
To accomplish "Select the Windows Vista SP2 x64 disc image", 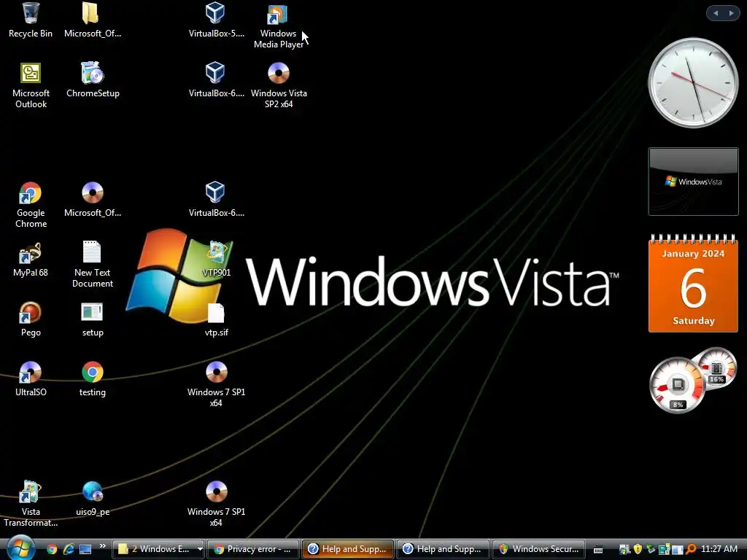I will coord(279,86).
